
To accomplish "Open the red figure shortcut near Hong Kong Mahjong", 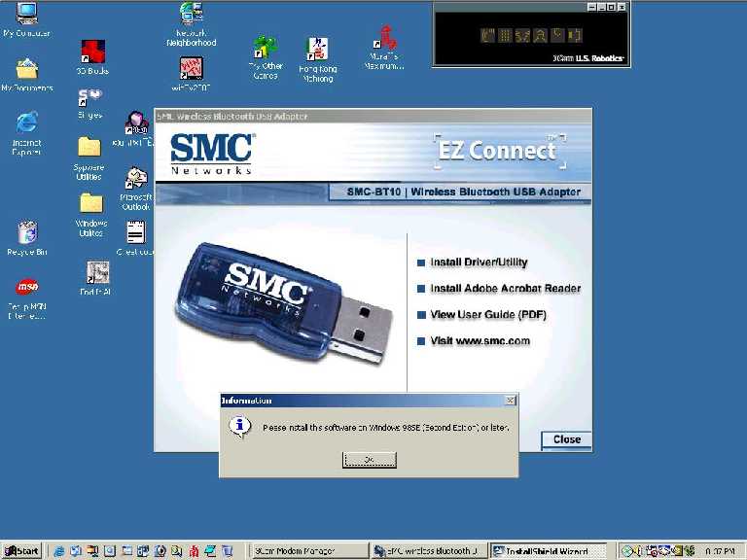I will [x=384, y=48].
